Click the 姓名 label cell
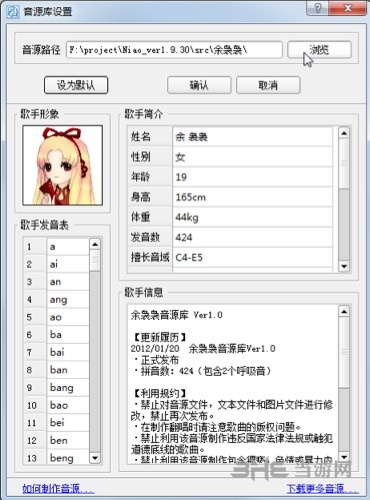 click(x=150, y=137)
